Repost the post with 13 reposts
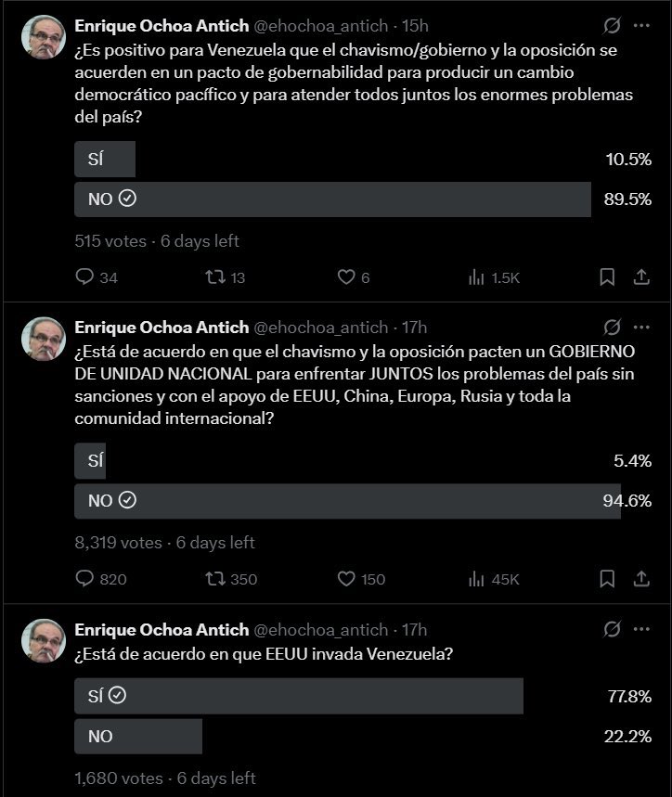This screenshot has height=797, width=672. (215, 277)
